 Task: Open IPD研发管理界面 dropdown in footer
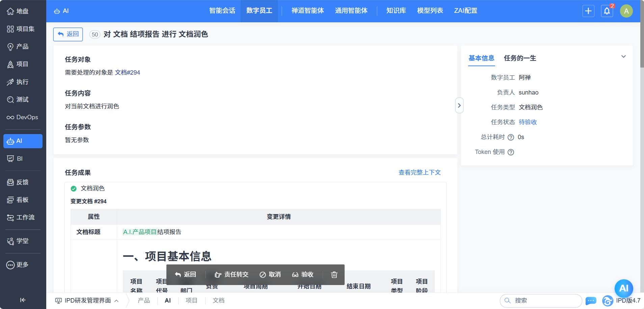[87, 301]
